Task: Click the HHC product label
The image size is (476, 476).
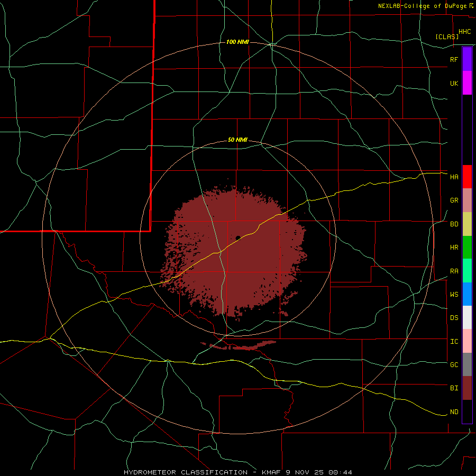Action: pos(464,32)
